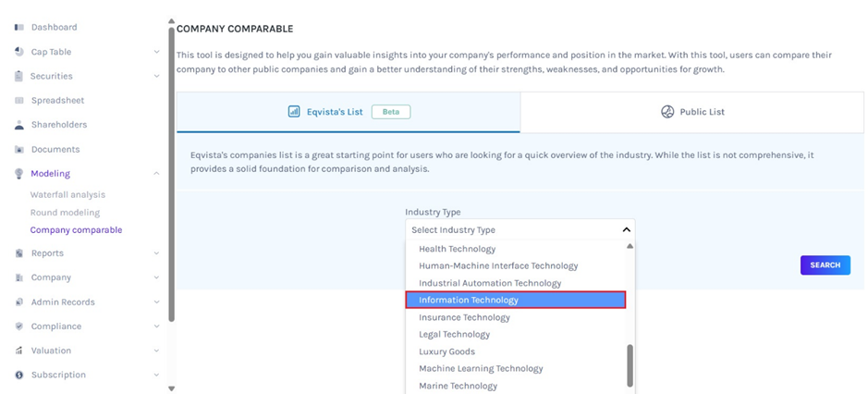Select Insurance Technology option

(516, 317)
